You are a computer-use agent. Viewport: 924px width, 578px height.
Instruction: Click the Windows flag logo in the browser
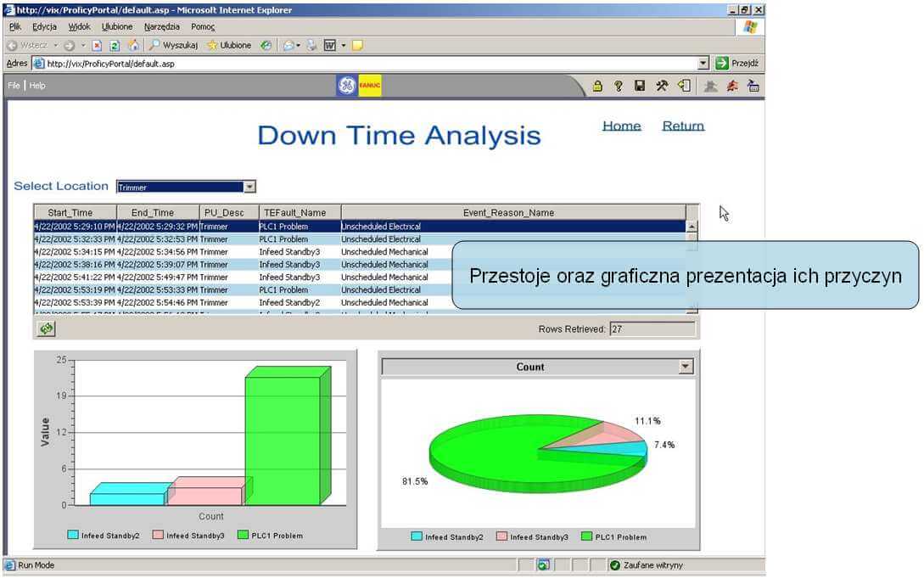[x=750, y=27]
